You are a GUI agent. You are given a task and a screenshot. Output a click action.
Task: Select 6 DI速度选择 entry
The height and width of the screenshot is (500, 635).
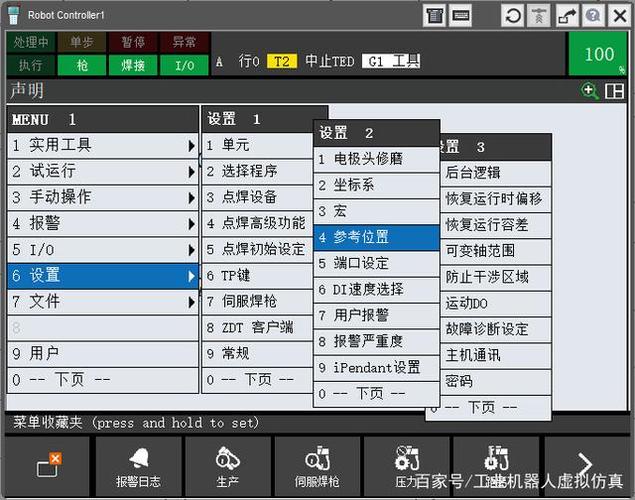pos(377,290)
